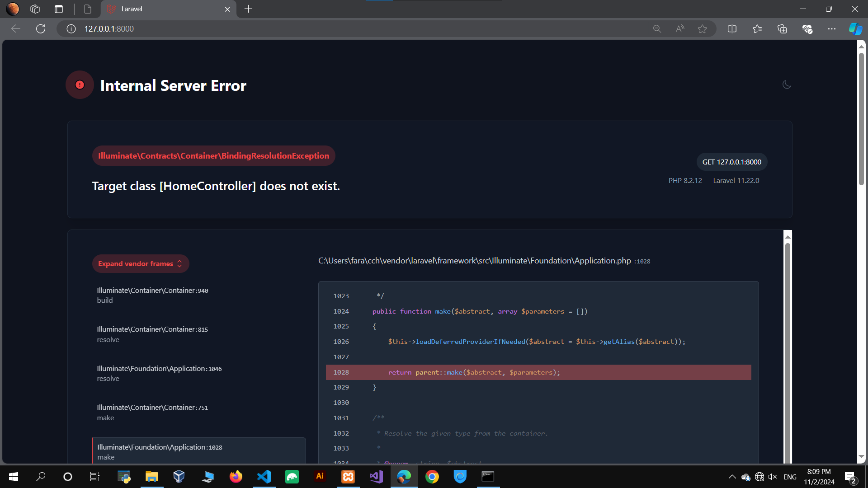The width and height of the screenshot is (868, 488).
Task: Add this page to favorites star
Action: (702, 28)
